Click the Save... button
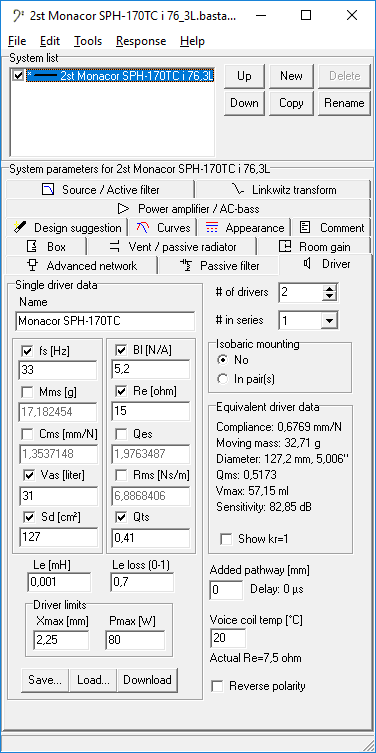The width and height of the screenshot is (376, 753). click(x=45, y=680)
